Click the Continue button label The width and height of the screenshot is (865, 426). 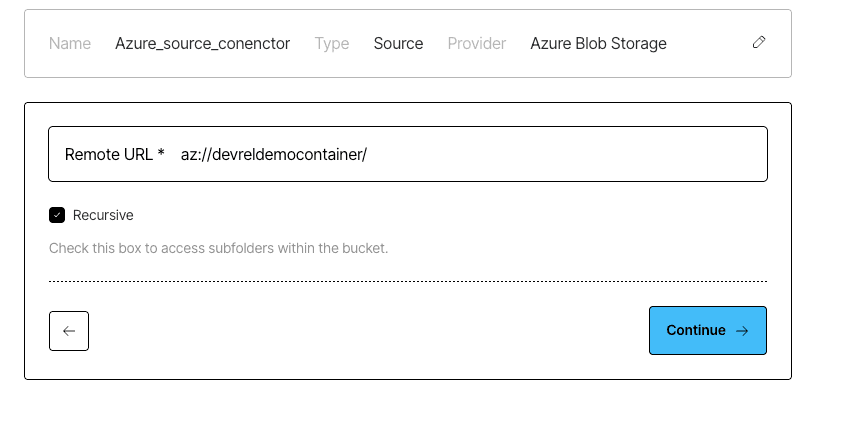[696, 330]
